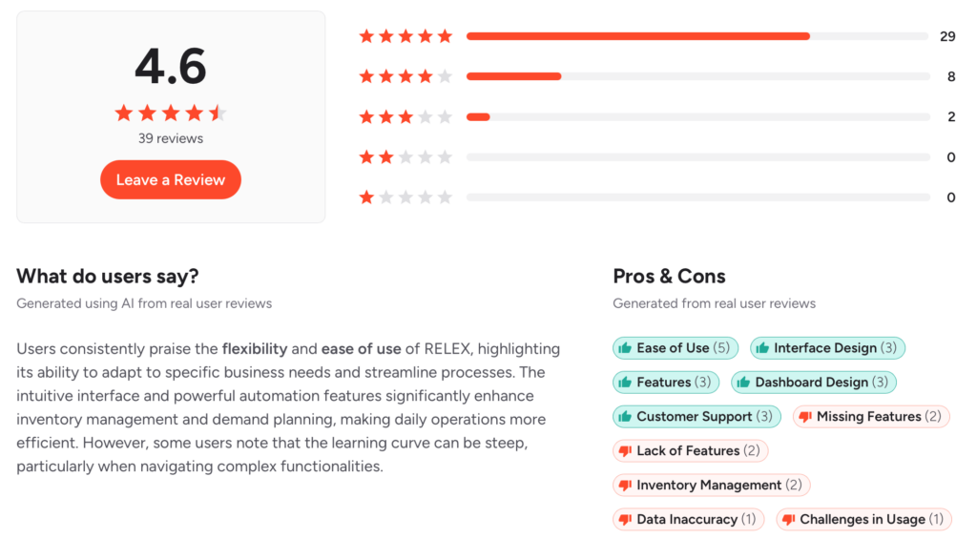Open the Dashboard Design pro tag

(814, 382)
